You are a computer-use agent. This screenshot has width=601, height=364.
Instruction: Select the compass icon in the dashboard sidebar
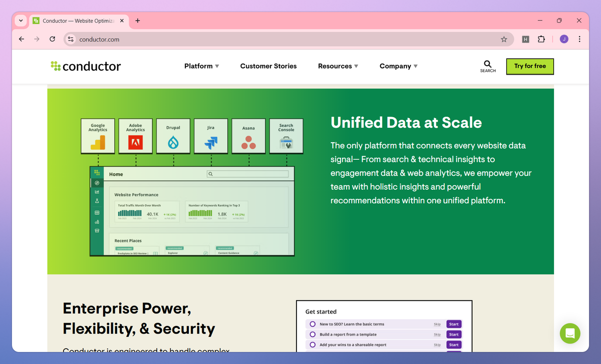point(97,183)
